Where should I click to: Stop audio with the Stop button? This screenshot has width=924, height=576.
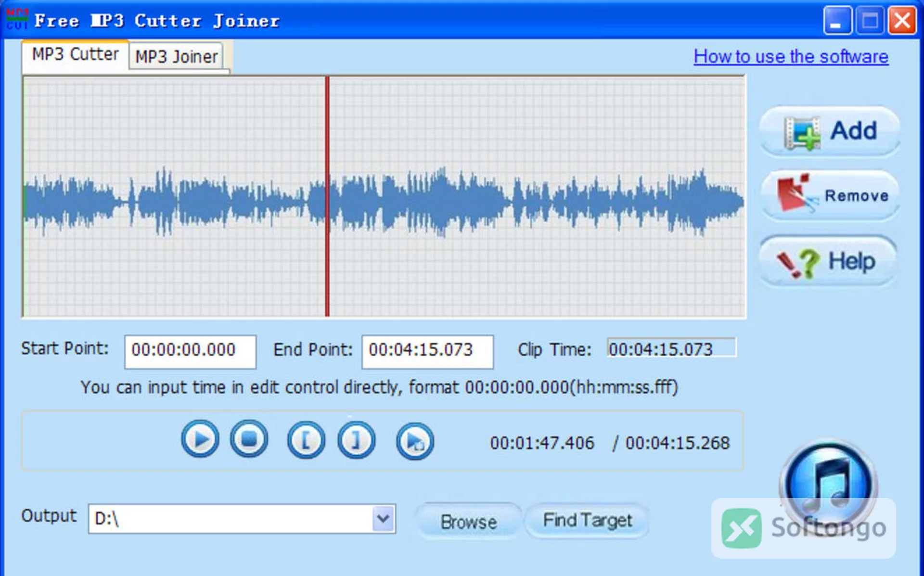click(249, 439)
